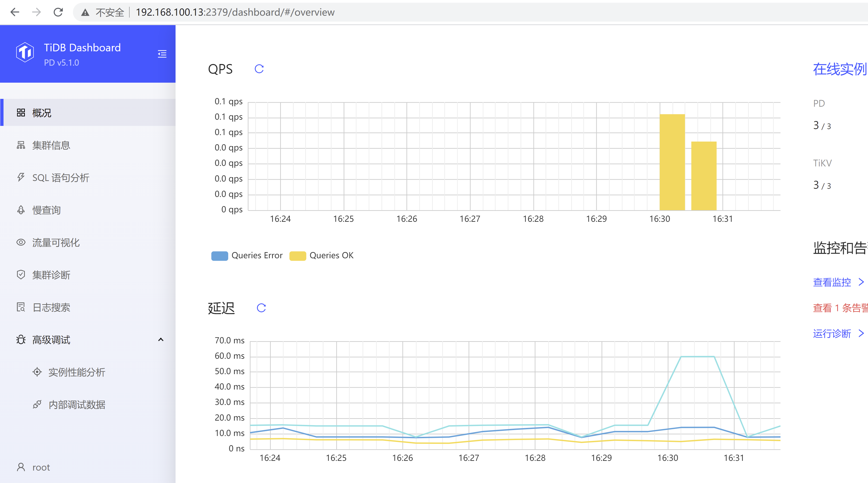
Task: Toggle the Queries Error legend swatch
Action: [220, 256]
